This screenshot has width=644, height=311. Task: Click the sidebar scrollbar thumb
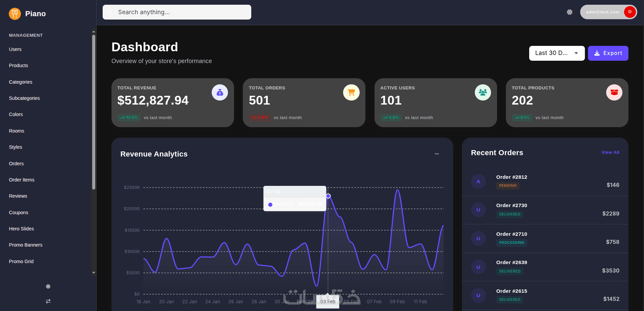(x=94, y=112)
